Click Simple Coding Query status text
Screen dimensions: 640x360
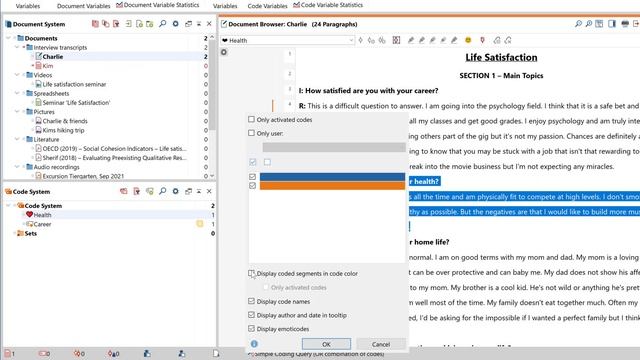(318, 354)
